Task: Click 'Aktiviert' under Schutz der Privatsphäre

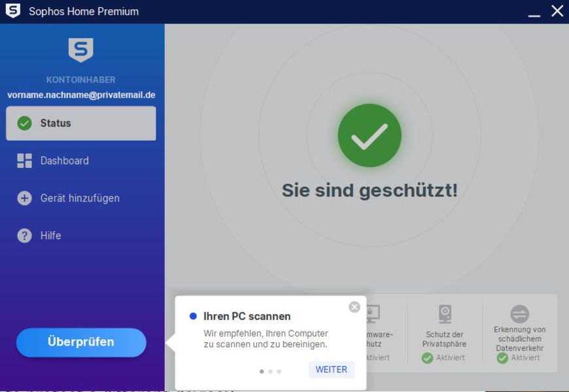Action: pos(451,358)
